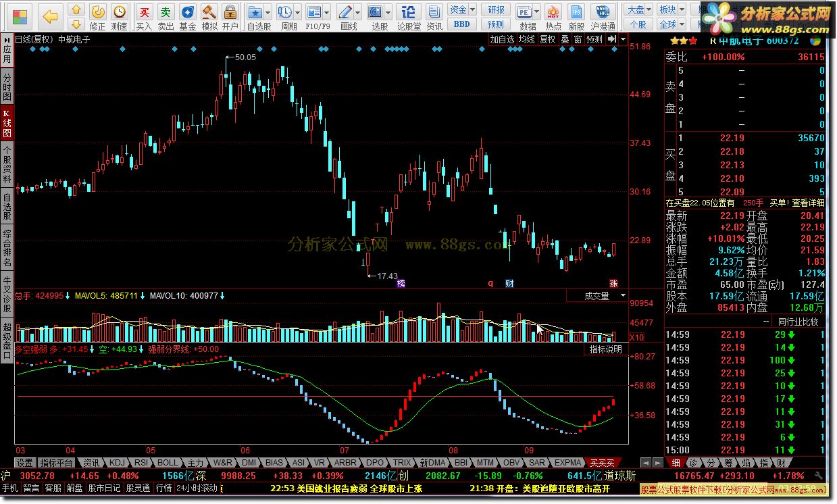
Task: Toggle the 复权 price adjustment button
Action: click(x=547, y=39)
